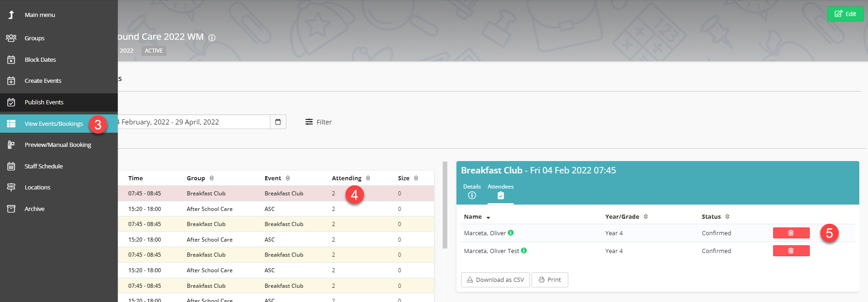Viewport: 868px width, 302px height.
Task: Click the calendar icon beside date range
Action: click(278, 122)
